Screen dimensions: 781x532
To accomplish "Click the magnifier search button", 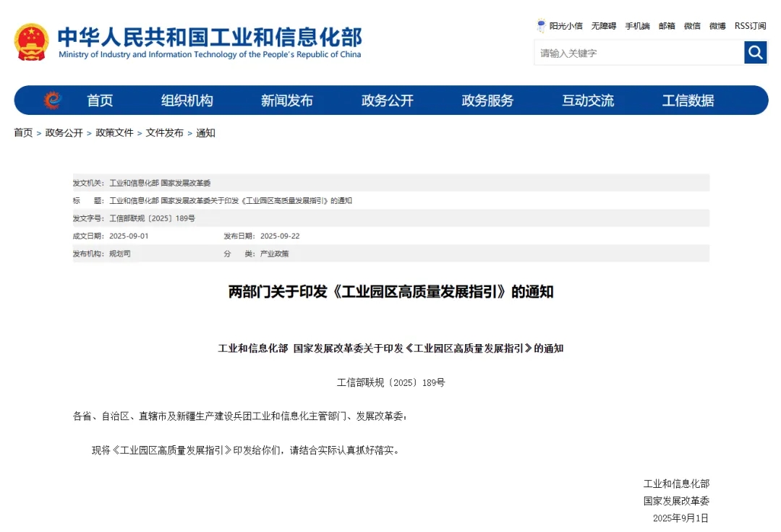I will tap(755, 52).
